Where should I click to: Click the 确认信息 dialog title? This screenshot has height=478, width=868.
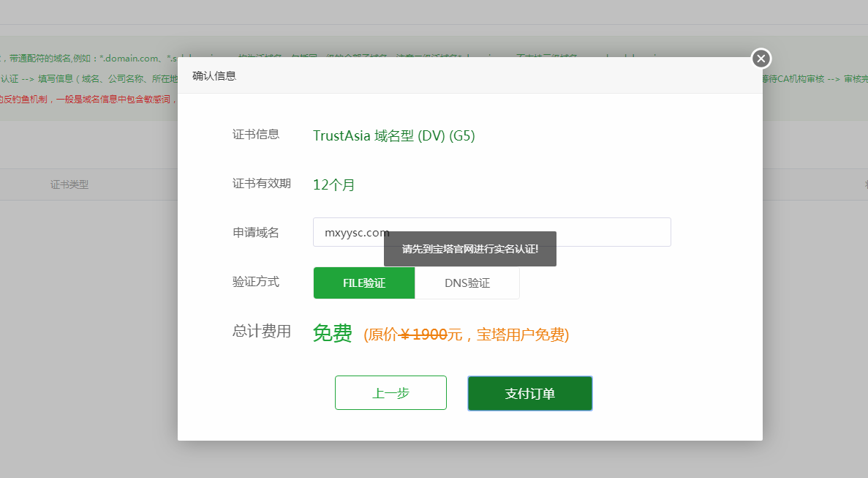pos(214,76)
